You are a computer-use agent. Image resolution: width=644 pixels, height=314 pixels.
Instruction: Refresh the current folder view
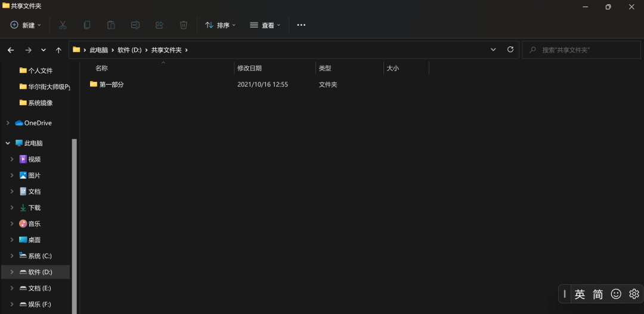tap(510, 50)
